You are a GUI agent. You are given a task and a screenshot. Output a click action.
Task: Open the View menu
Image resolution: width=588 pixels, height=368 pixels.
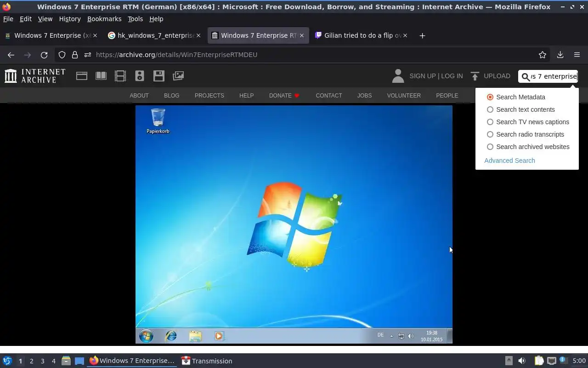click(45, 19)
